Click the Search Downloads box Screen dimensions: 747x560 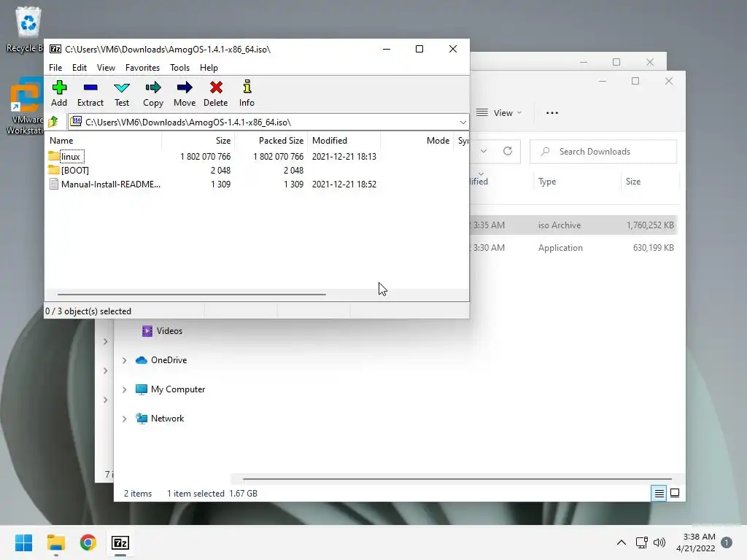pos(603,152)
